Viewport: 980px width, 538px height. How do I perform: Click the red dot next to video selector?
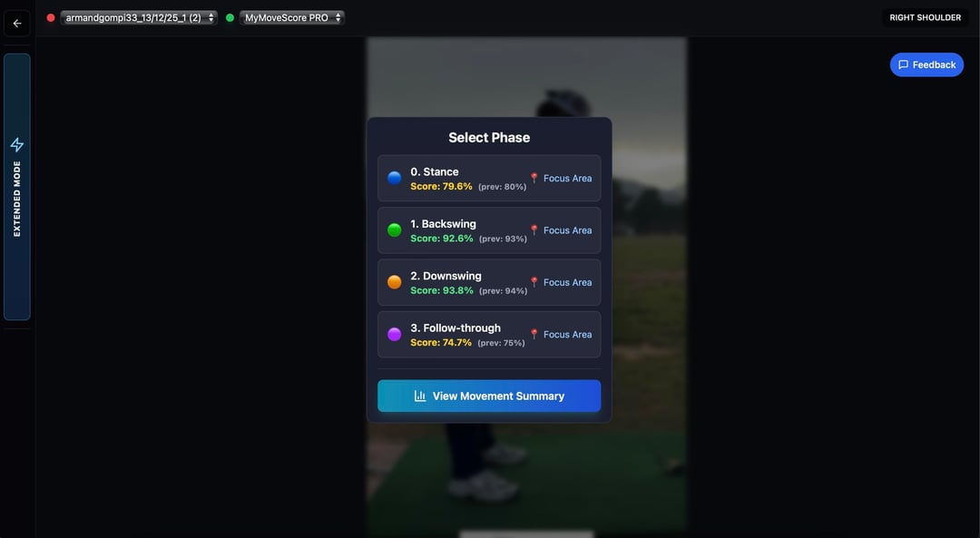(51, 17)
